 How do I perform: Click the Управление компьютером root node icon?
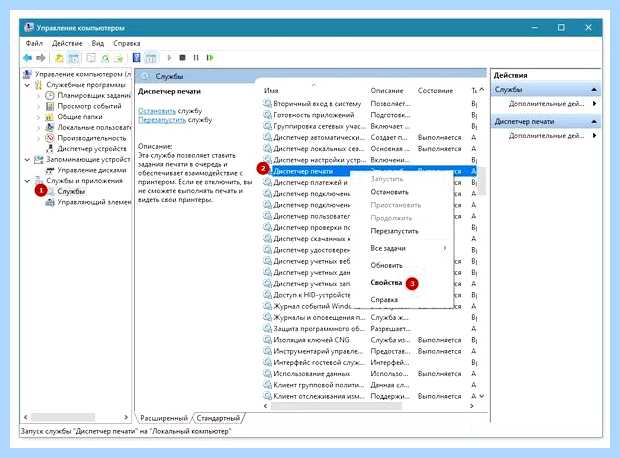tap(27, 74)
